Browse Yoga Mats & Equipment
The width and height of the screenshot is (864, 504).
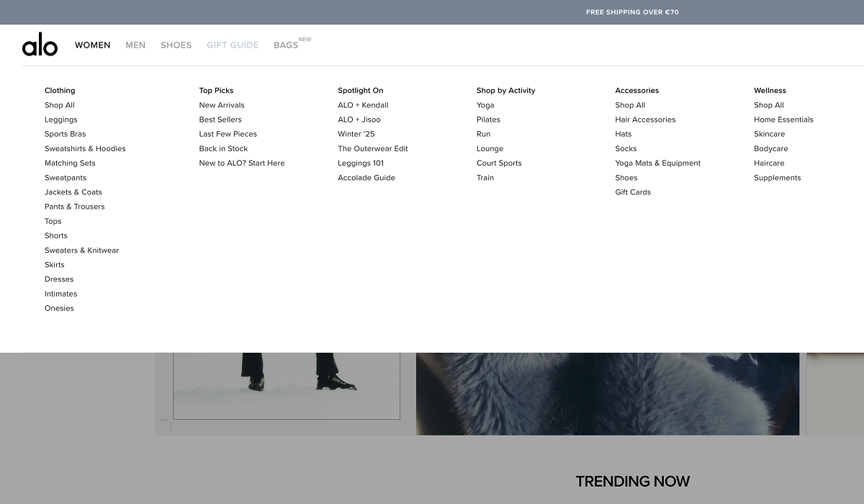click(657, 163)
